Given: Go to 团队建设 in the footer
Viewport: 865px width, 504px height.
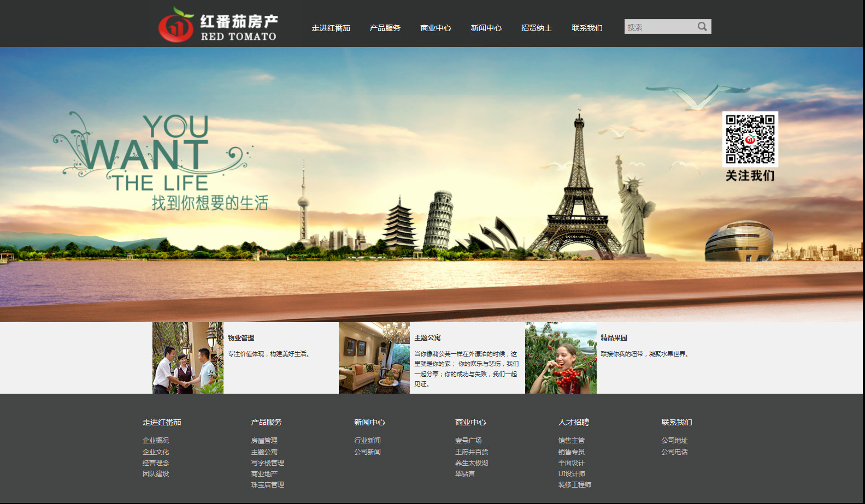Looking at the screenshot, I should click(x=156, y=474).
